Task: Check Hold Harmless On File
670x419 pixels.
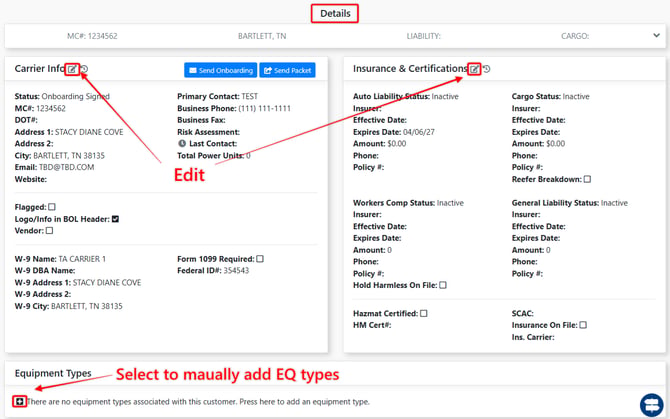Action: [x=443, y=285]
